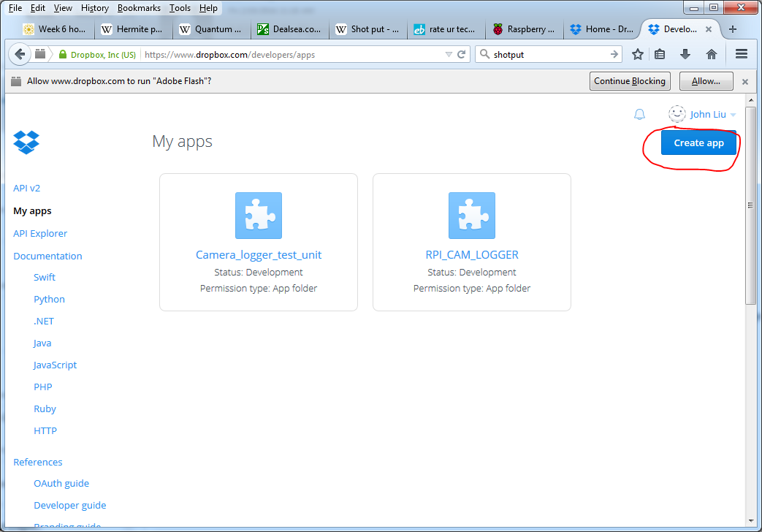The image size is (762, 532).
Task: Switch to the Quantum ... tab
Action: coord(210,29)
